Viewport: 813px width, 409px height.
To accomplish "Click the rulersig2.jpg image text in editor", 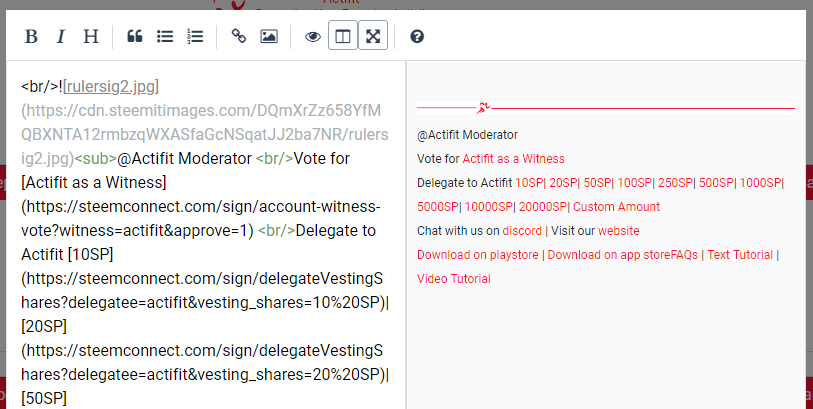I will [x=111, y=87].
